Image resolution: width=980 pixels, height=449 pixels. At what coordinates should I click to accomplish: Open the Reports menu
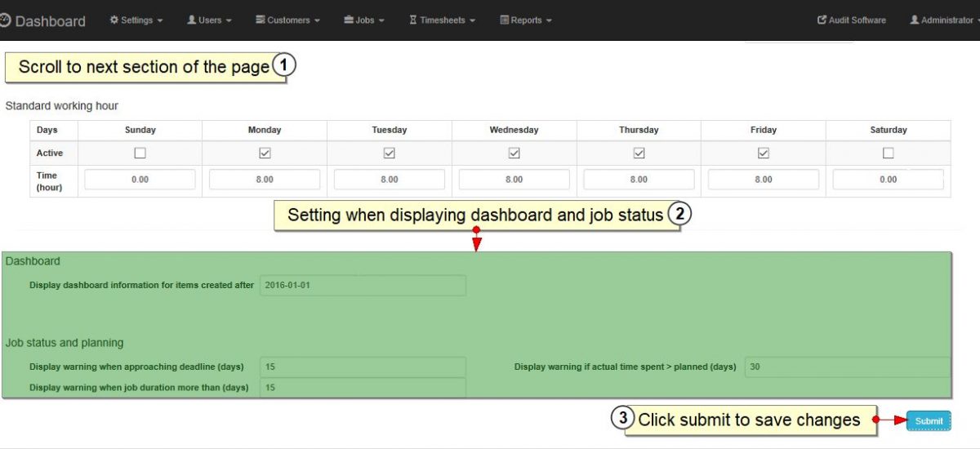527,20
